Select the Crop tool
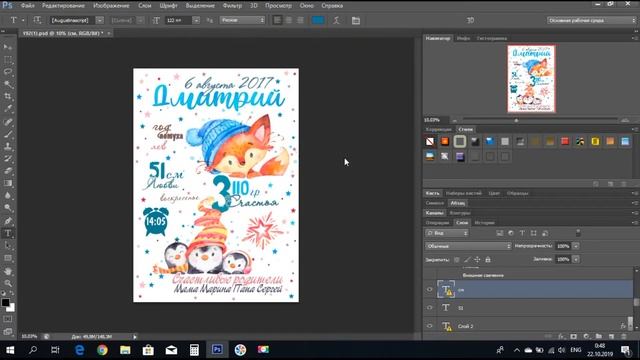 pos(8,97)
